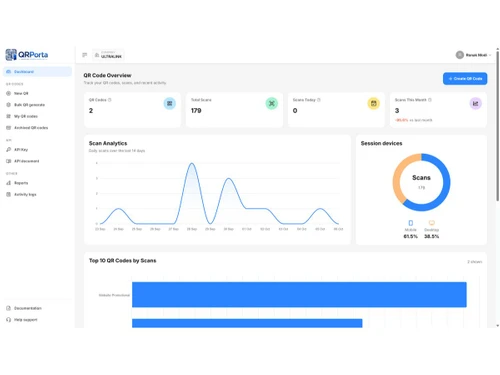
Task: Click the QRPorta logo
Action: [x=27, y=55]
